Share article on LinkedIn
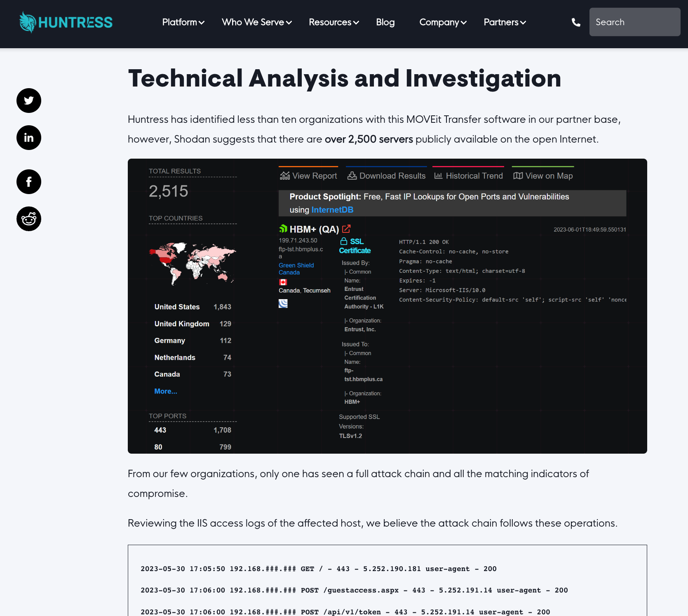The image size is (688, 616). tap(29, 138)
